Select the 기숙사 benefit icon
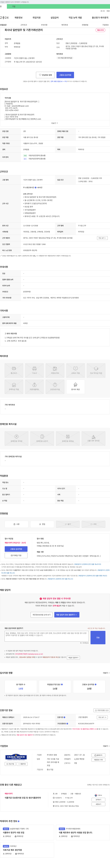 click(34, 370)
